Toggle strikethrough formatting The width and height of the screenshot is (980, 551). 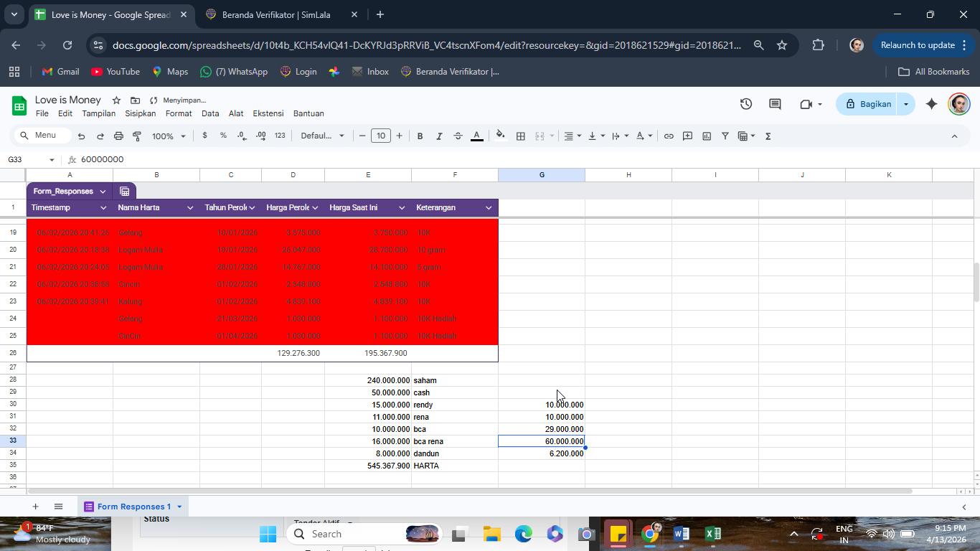[458, 136]
